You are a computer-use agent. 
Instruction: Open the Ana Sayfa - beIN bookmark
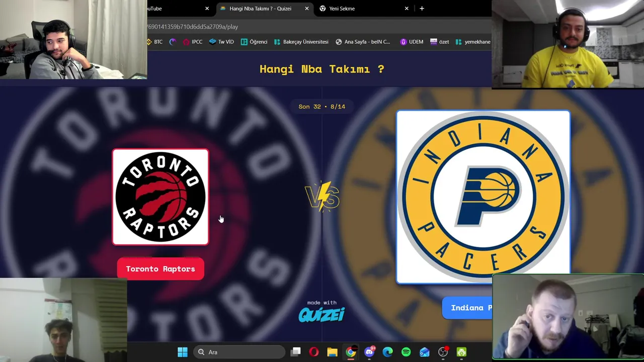point(363,42)
